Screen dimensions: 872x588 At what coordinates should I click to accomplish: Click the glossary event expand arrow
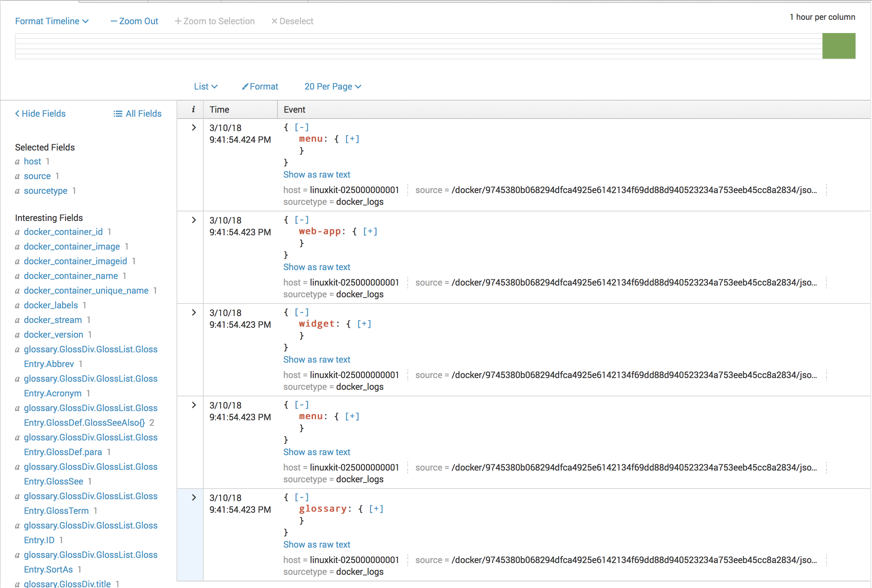pyautogui.click(x=193, y=497)
